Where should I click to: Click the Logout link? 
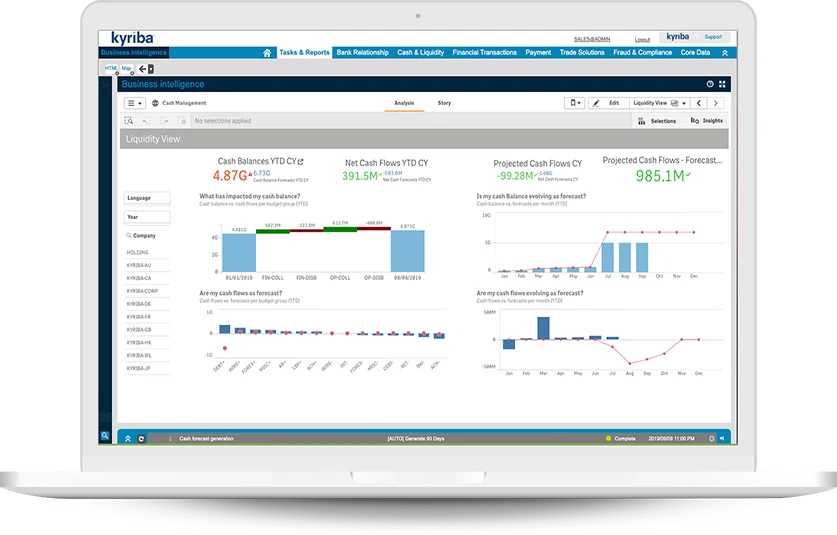642,40
